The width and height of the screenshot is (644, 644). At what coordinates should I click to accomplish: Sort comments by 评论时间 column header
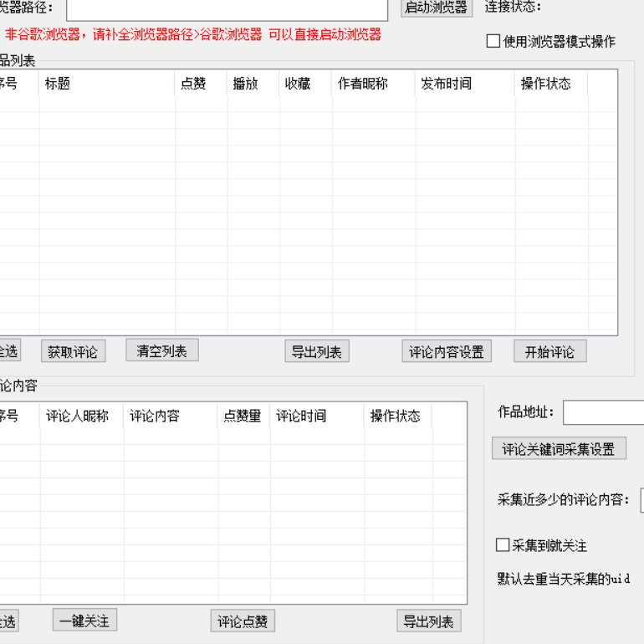click(317, 416)
